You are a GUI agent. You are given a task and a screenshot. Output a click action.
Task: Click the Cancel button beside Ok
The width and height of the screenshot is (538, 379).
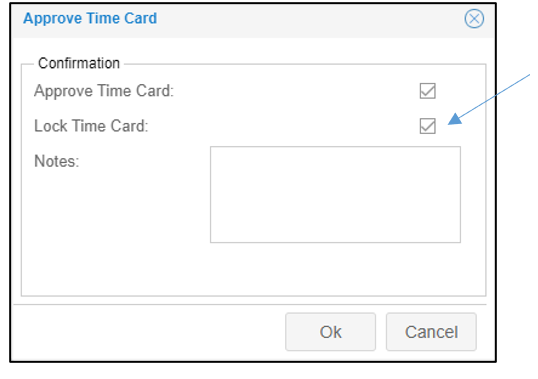431,332
